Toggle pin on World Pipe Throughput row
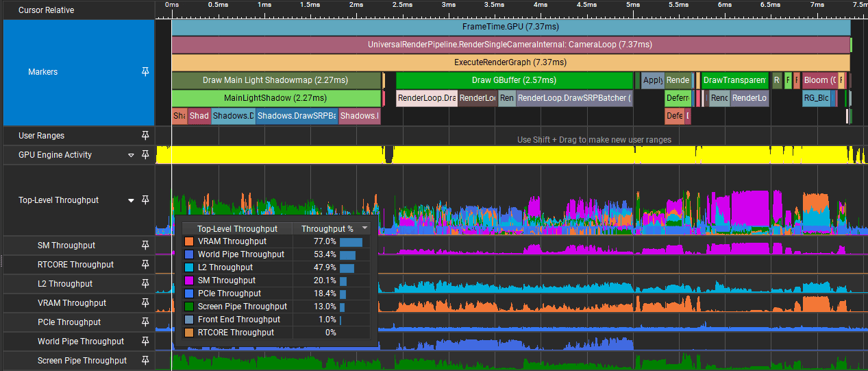868x371 pixels. point(145,342)
